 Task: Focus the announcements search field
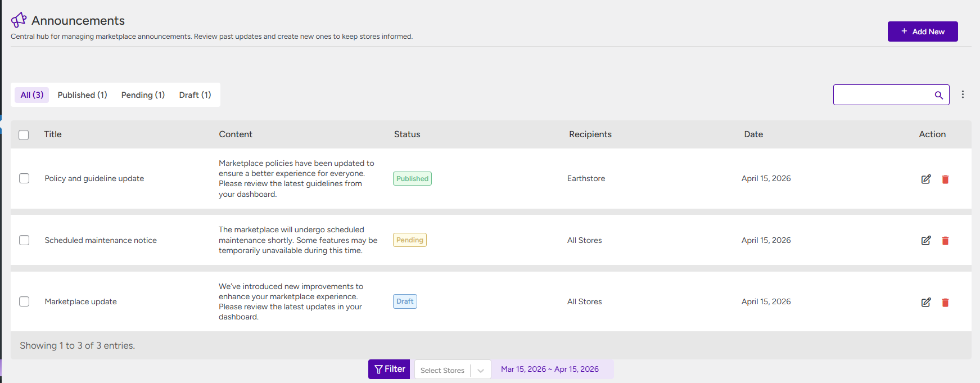click(883, 95)
